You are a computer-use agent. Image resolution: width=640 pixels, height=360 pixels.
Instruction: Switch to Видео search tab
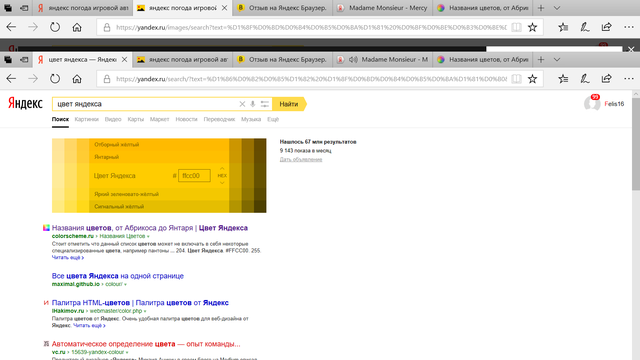coord(113,119)
